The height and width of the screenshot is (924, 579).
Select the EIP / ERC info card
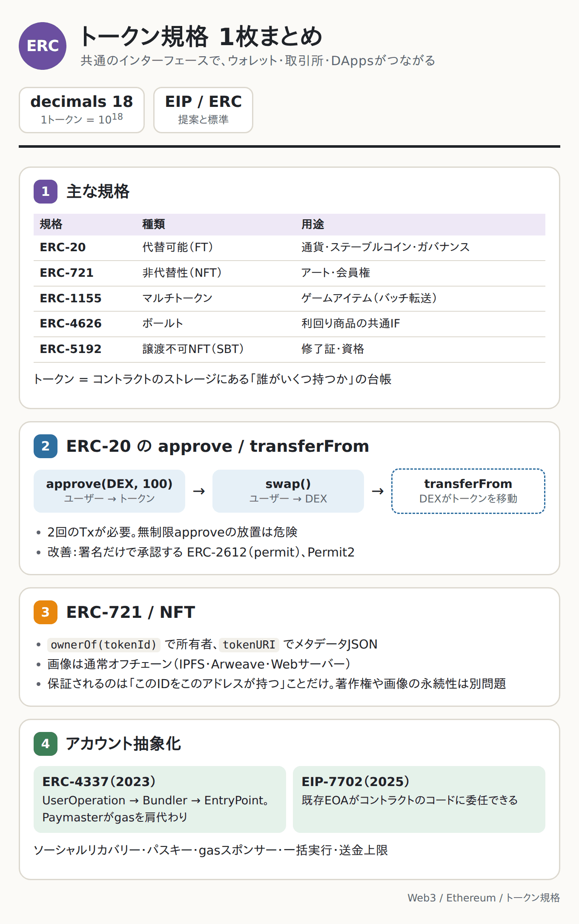tap(203, 110)
